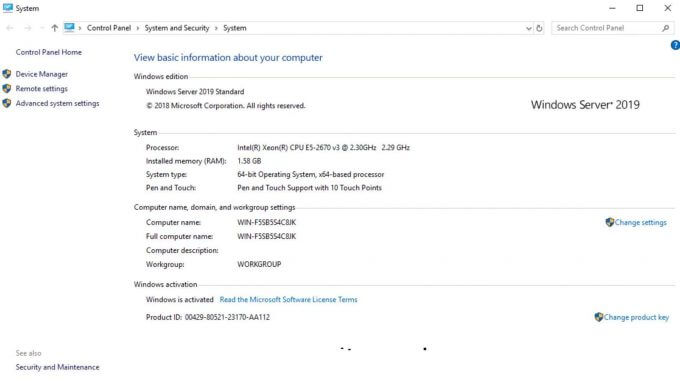The height and width of the screenshot is (383, 680).
Task: Click the shield icon beside Device Manager
Action: tap(7, 74)
